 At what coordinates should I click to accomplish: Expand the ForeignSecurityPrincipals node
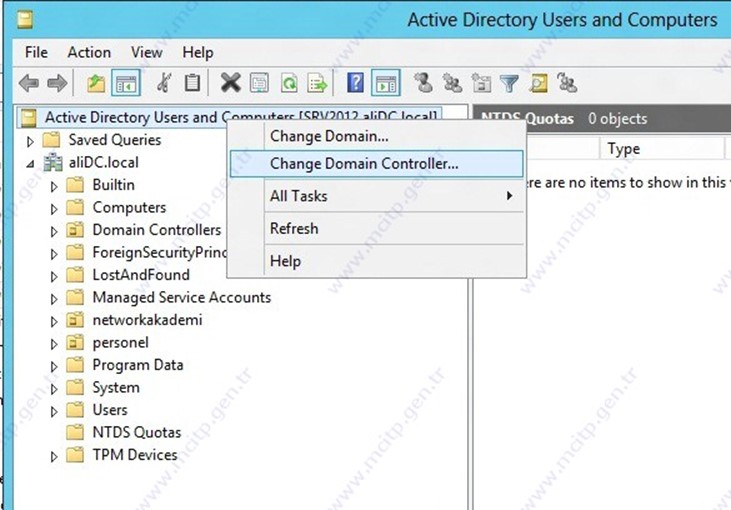pyautogui.click(x=54, y=254)
